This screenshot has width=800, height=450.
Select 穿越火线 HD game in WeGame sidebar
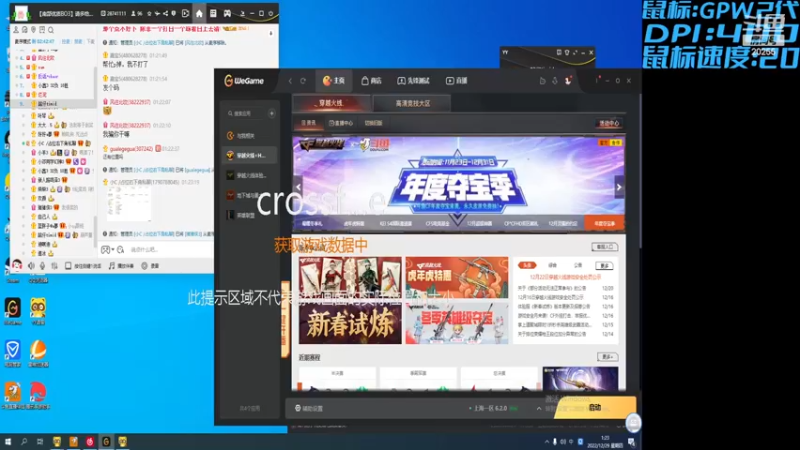point(250,155)
